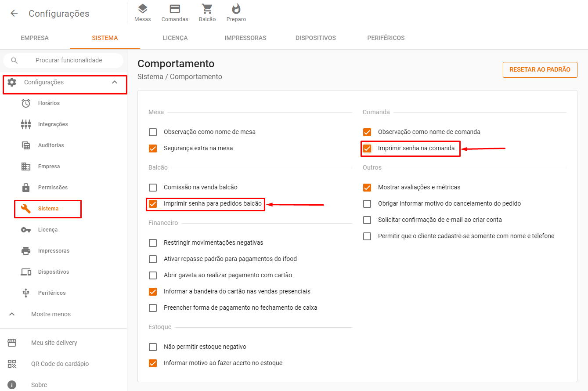Open Meu site delivery link
The height and width of the screenshot is (391, 588).
(x=54, y=343)
